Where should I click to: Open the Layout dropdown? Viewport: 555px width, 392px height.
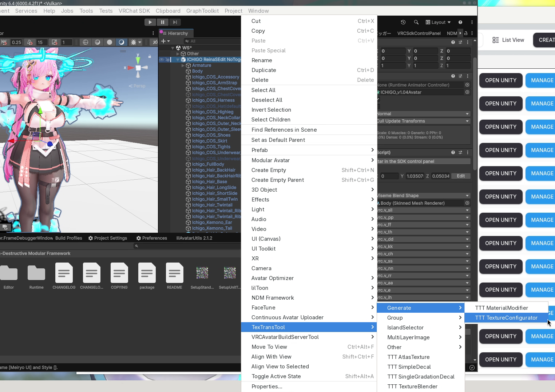pyautogui.click(x=438, y=22)
